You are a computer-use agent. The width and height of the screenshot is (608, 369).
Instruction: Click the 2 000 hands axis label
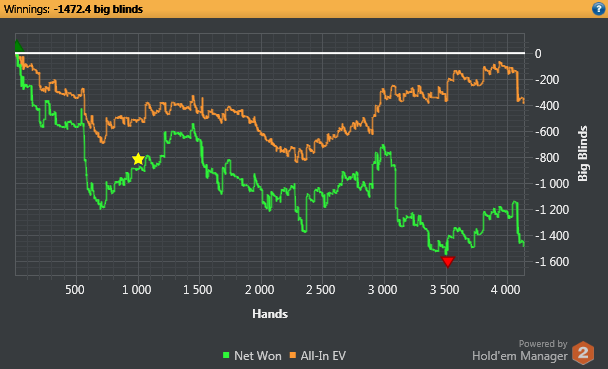pyautogui.click(x=259, y=290)
